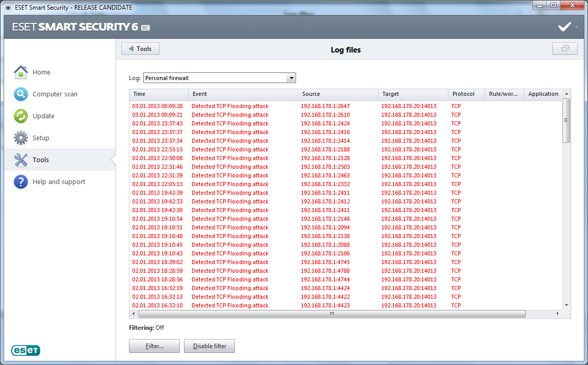Click the Filter... button

154,346
